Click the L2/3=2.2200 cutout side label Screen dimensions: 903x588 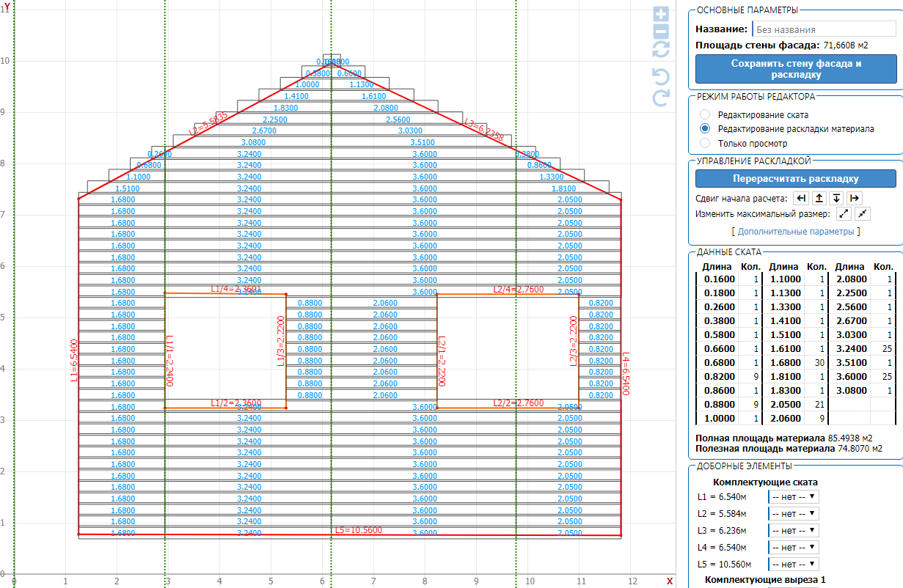click(x=573, y=340)
